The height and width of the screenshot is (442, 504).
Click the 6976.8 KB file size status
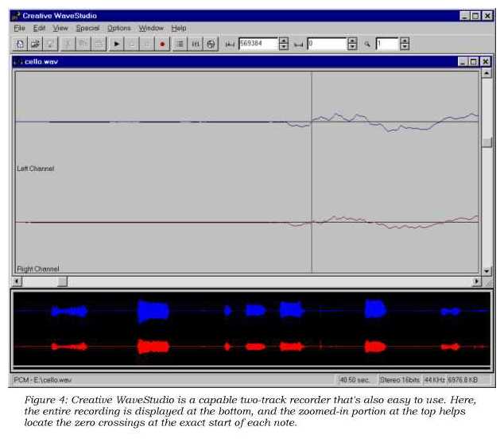tap(463, 380)
